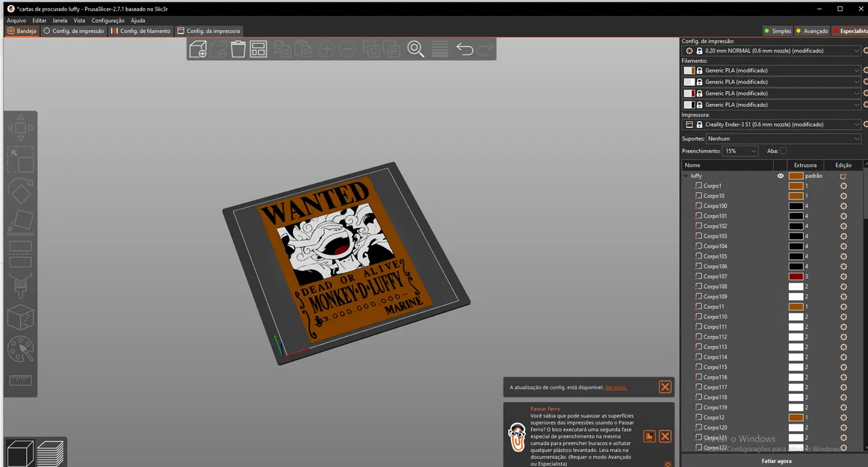Open the Creality Ender-3 S1 printer dropdown

(772, 125)
